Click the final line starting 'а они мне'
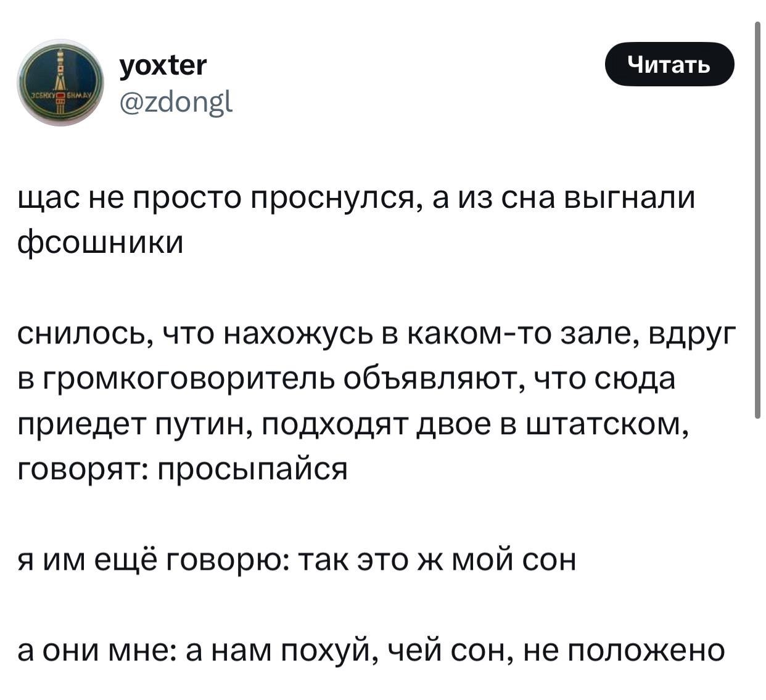Viewport: 766px width, 700px height. (371, 650)
